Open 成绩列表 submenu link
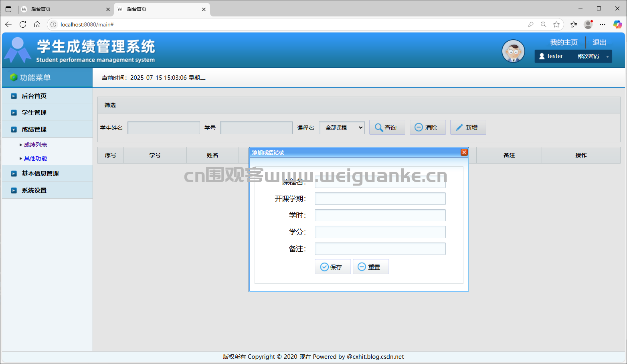 pos(35,145)
